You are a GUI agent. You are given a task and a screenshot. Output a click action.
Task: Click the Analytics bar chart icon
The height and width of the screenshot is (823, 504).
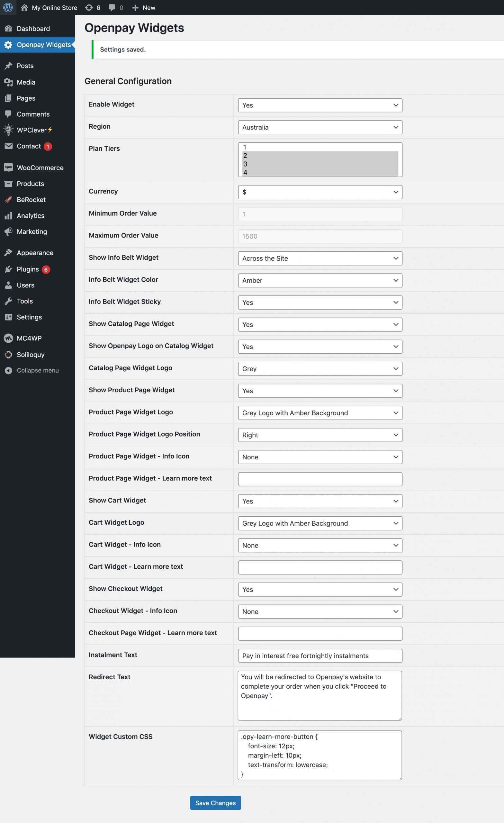(8, 216)
